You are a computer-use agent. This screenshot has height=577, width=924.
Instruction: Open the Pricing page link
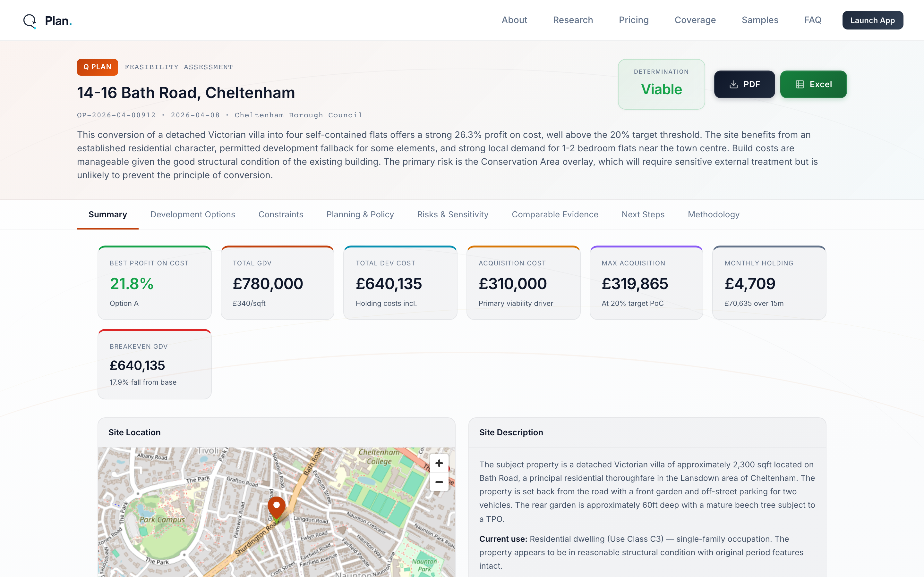tap(633, 20)
